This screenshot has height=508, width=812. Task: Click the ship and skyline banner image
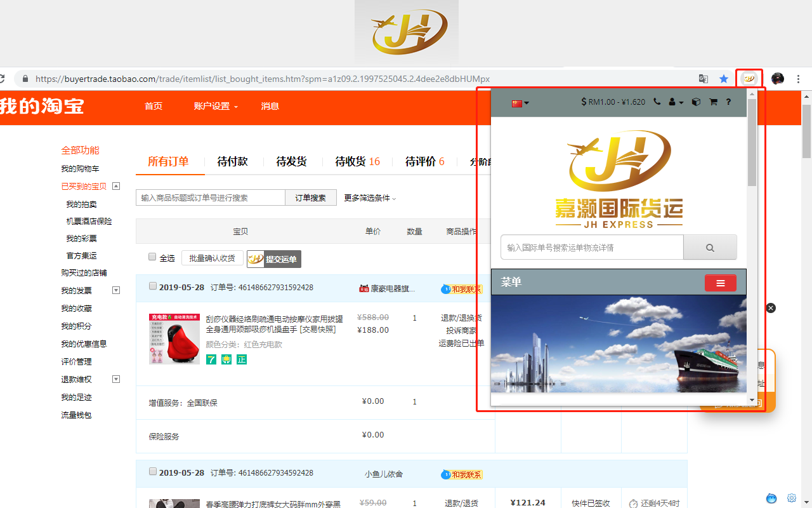619,344
